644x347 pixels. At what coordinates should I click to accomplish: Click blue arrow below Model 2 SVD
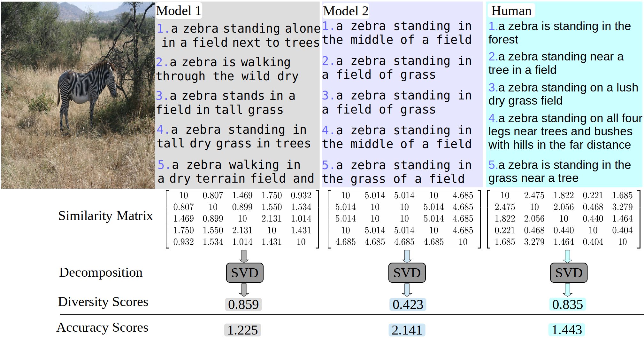pos(407,290)
